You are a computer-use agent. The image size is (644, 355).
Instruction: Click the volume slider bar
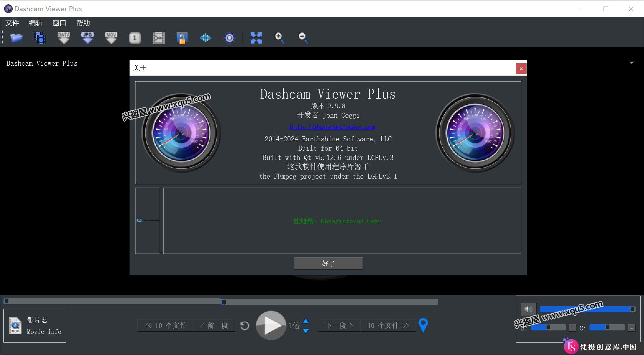[x=587, y=309]
